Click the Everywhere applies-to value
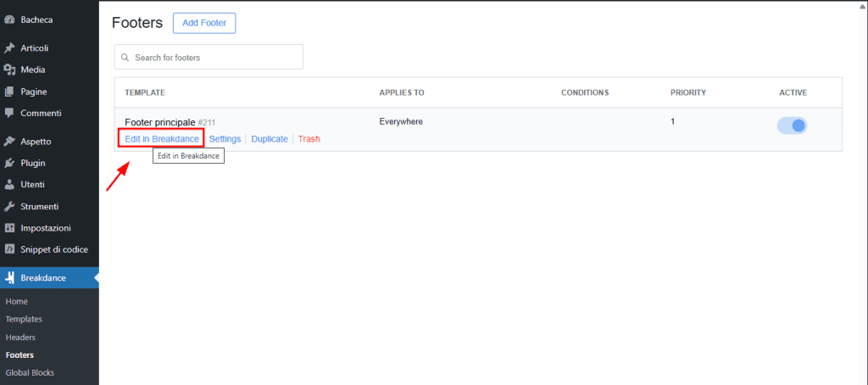Viewport: 868px width, 385px height. 401,121
